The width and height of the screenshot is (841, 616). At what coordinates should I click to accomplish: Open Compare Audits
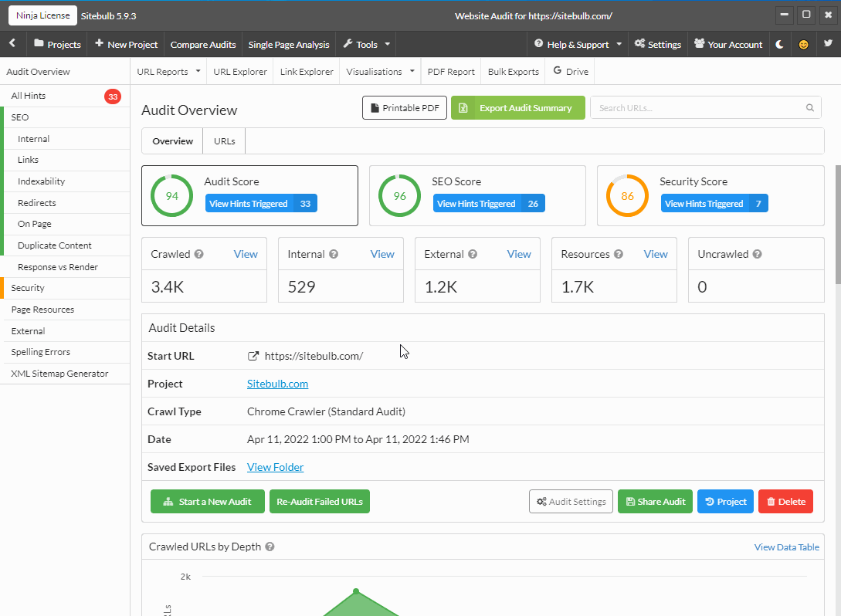click(203, 45)
